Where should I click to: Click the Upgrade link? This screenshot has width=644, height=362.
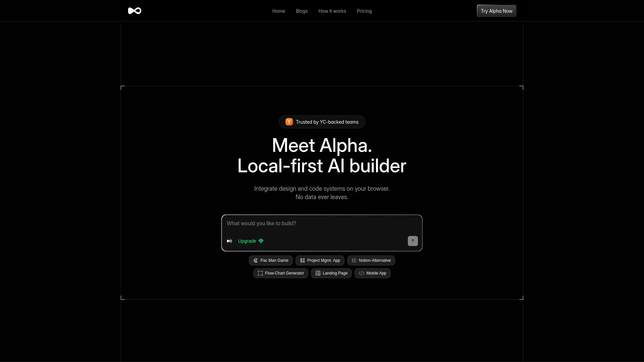click(247, 241)
